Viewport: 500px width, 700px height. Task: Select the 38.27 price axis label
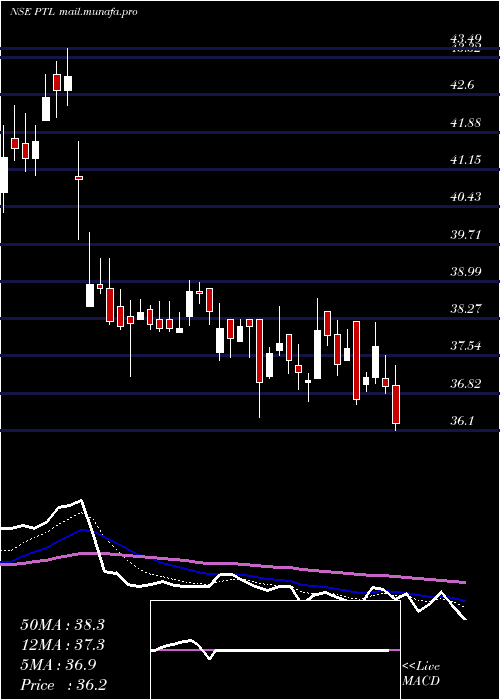coord(466,308)
